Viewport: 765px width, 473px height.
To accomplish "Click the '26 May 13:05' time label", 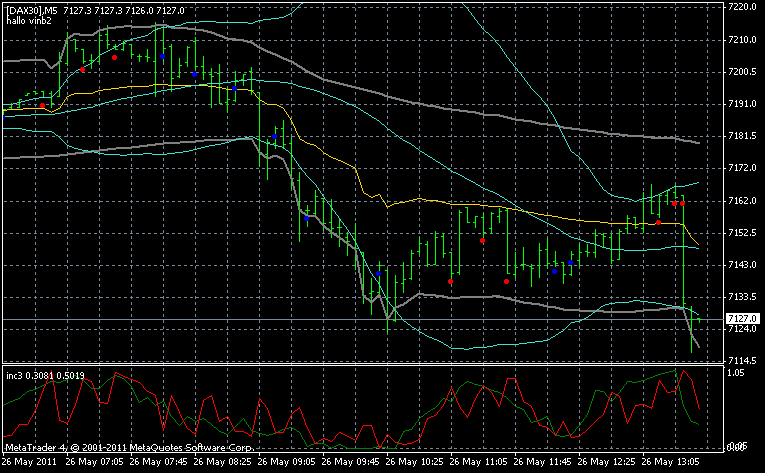I will pyautogui.click(x=671, y=461).
